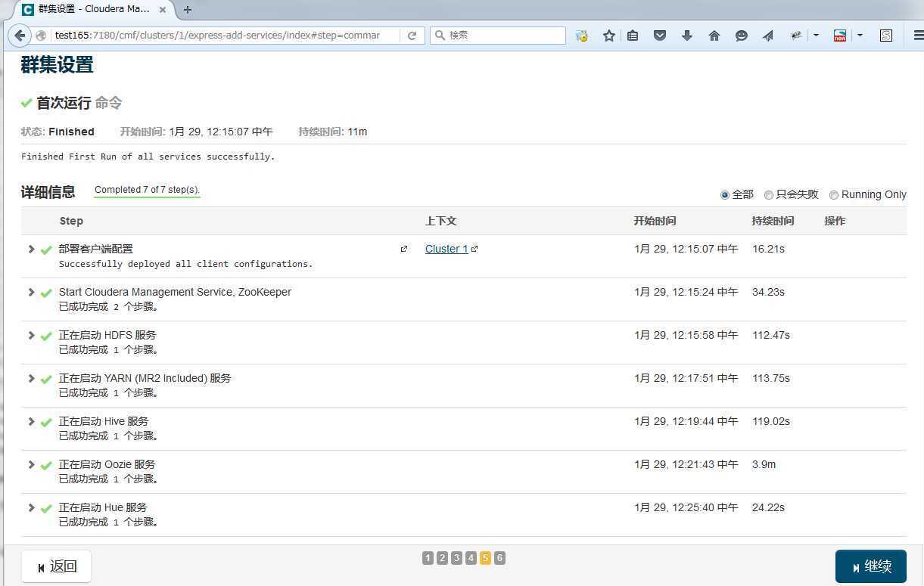Click the insect add-on toolbar icon

[796, 36]
